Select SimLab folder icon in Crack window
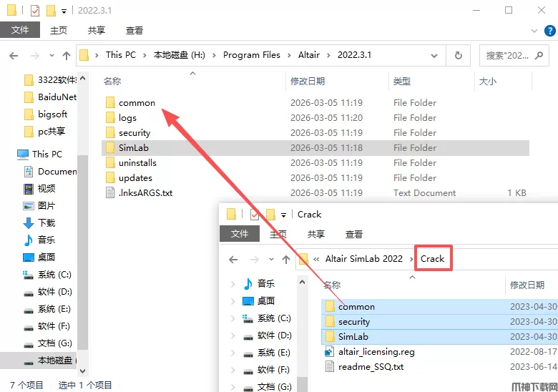This screenshot has width=558, height=392. [x=330, y=336]
